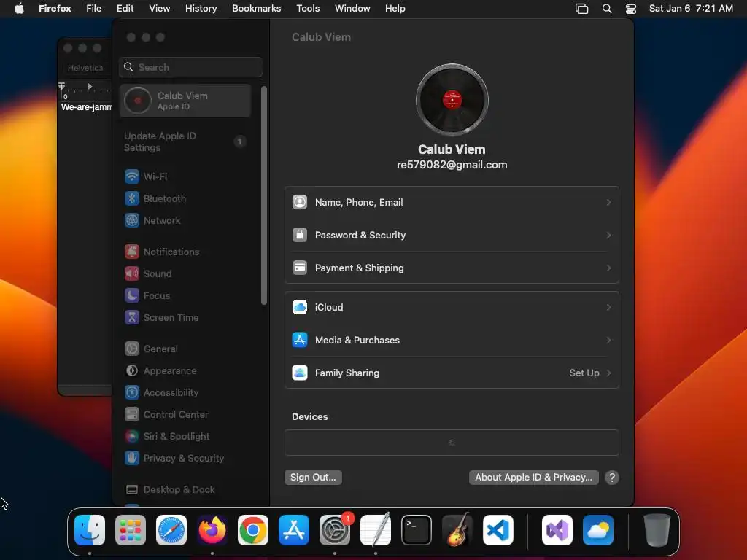Viewport: 747px width, 560px height.
Task: Open the Firefox menu in menu bar
Action: 55,9
